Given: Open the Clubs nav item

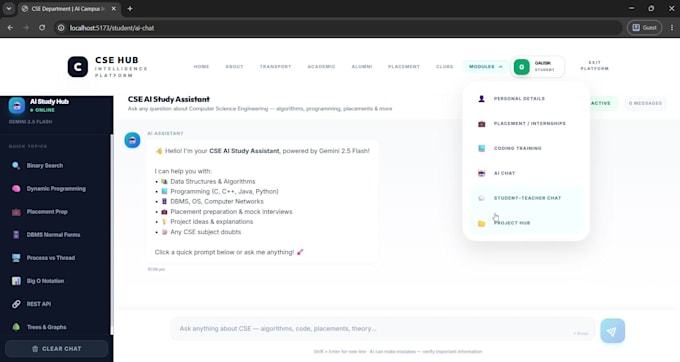Looking at the screenshot, I should pos(445,67).
